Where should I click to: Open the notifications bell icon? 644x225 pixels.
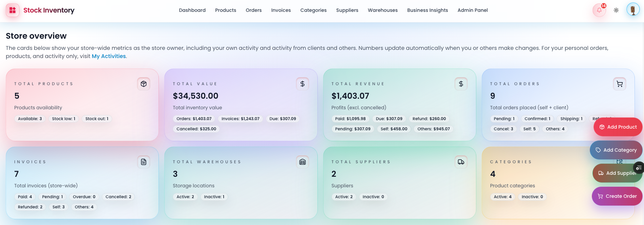coord(599,10)
